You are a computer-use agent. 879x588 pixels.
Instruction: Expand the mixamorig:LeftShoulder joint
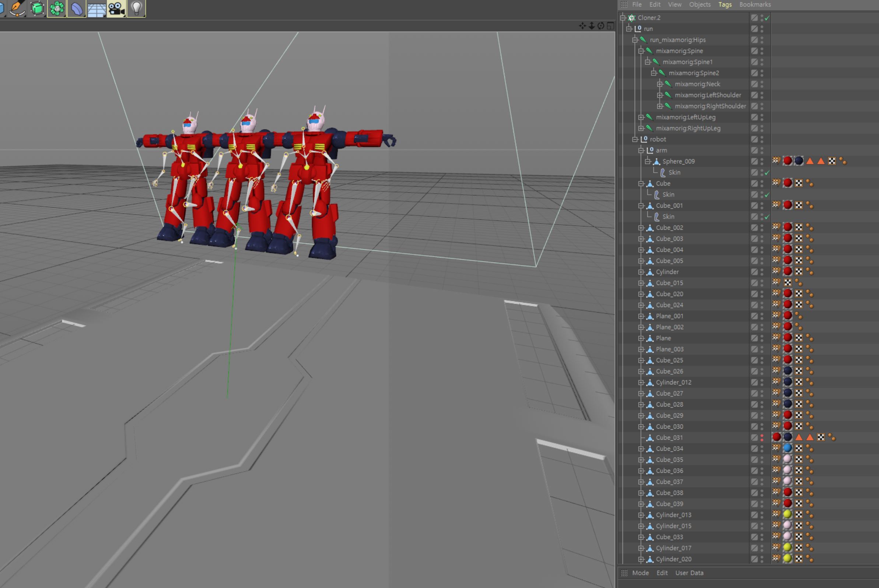pos(660,95)
